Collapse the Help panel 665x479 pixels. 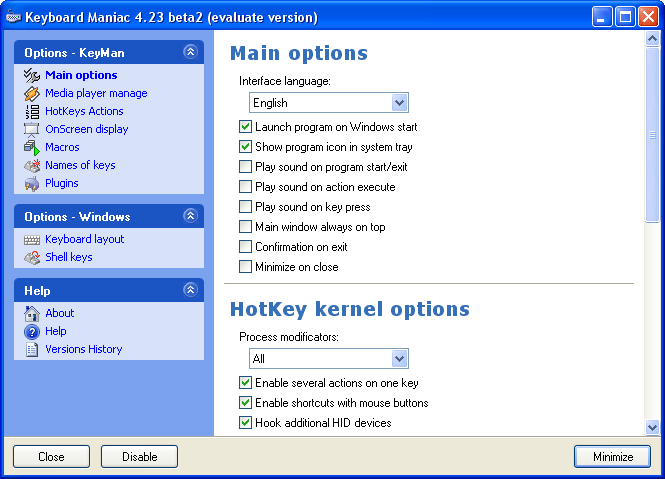pyautogui.click(x=190, y=290)
